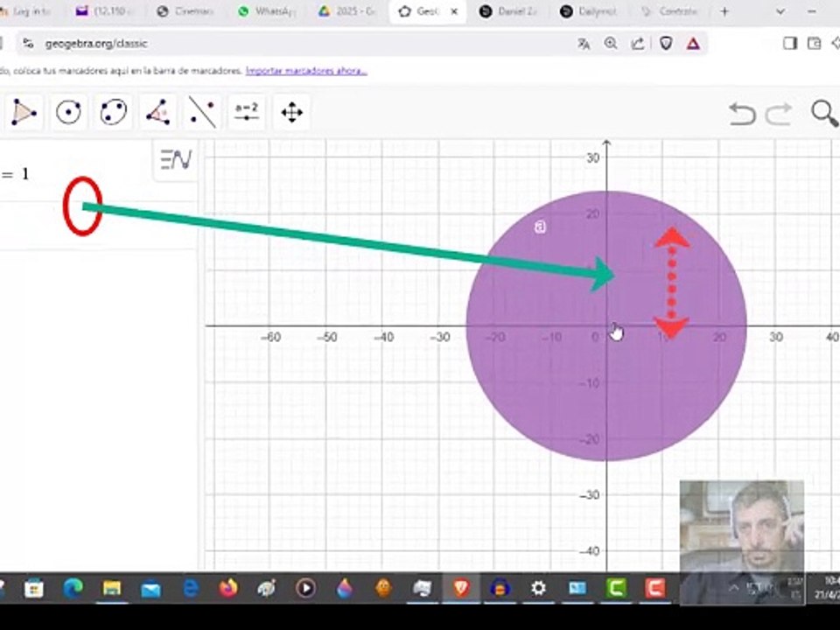Open the red Camtasia recorder icon in taskbar
The image size is (840, 630).
[x=654, y=588]
